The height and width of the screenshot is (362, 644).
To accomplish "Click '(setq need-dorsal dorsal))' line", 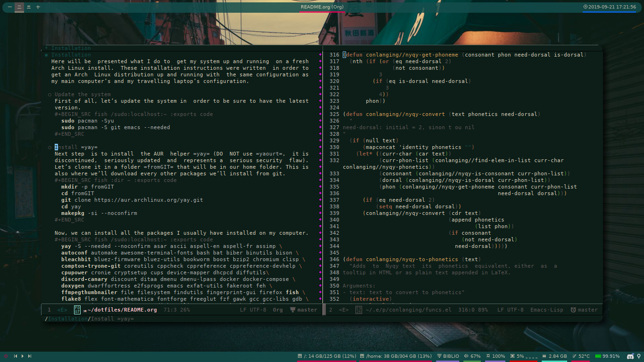I will click(x=419, y=206).
